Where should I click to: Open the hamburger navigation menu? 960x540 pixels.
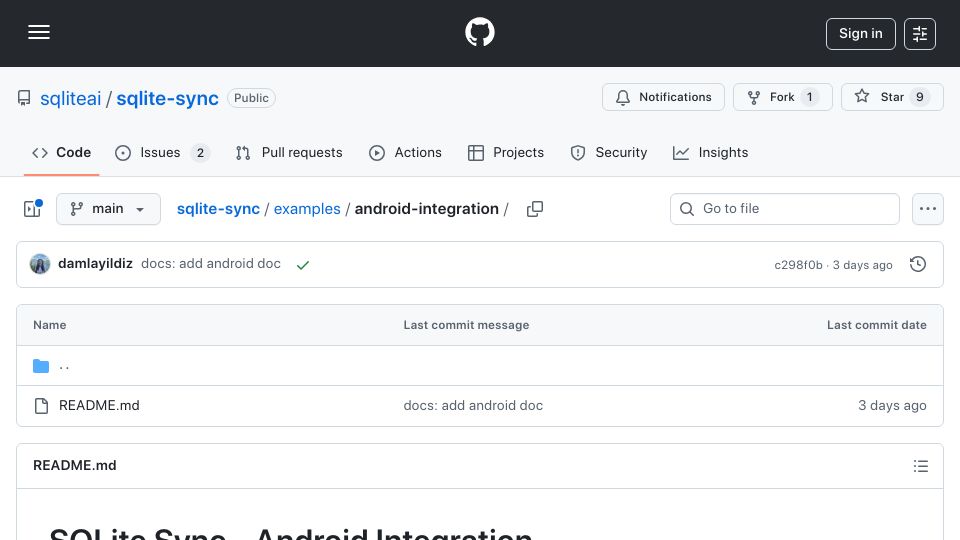pos(39,32)
